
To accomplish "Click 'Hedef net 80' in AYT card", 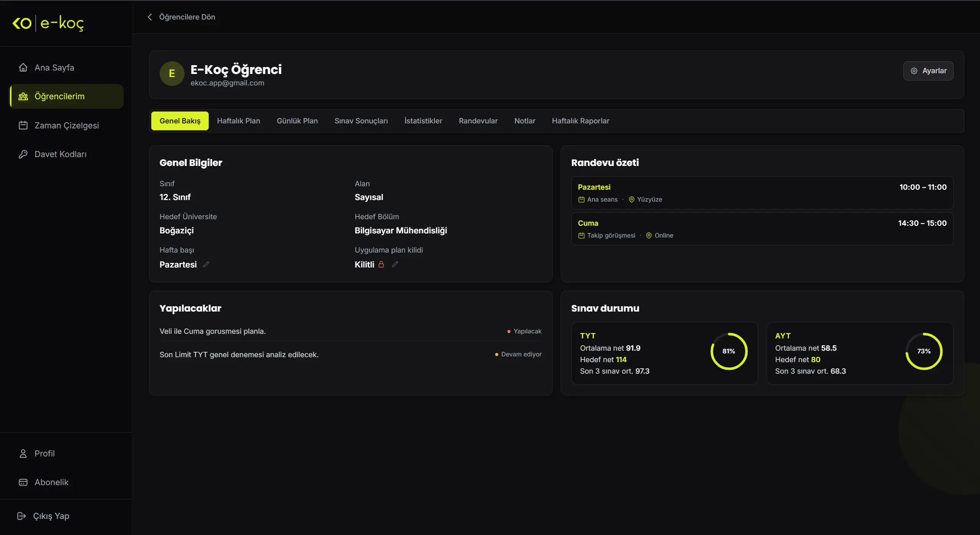I will 798,359.
